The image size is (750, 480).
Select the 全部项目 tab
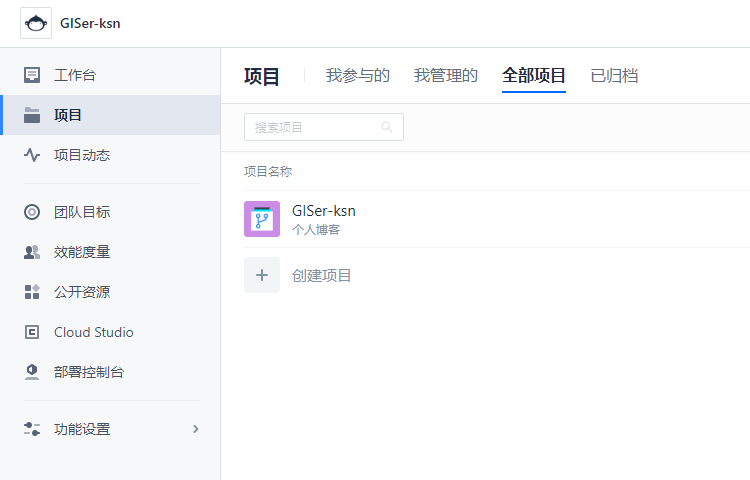534,75
